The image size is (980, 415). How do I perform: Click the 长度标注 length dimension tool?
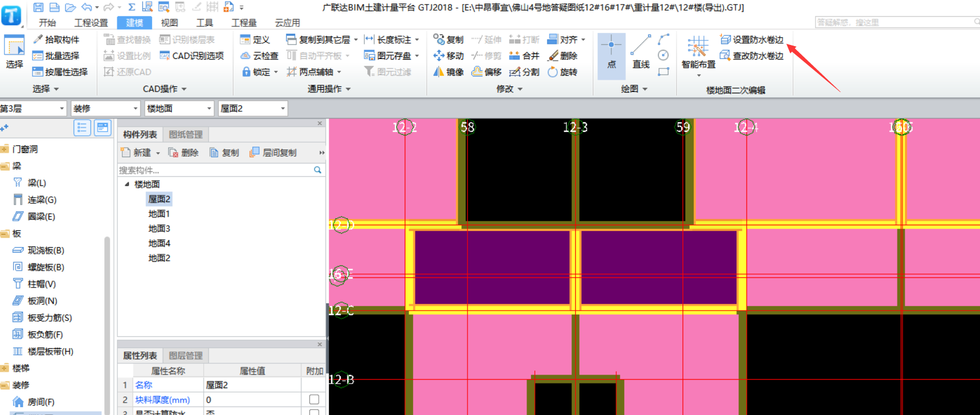click(x=388, y=39)
